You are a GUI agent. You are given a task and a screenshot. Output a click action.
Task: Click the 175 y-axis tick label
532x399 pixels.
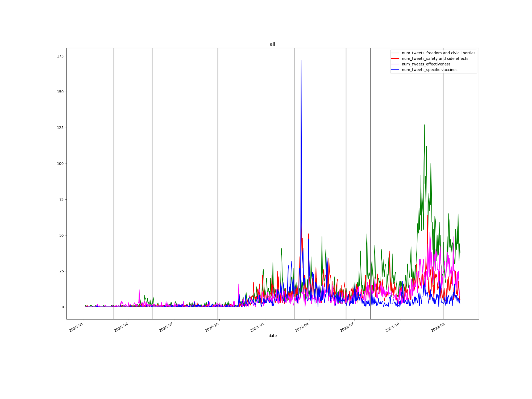(60, 56)
